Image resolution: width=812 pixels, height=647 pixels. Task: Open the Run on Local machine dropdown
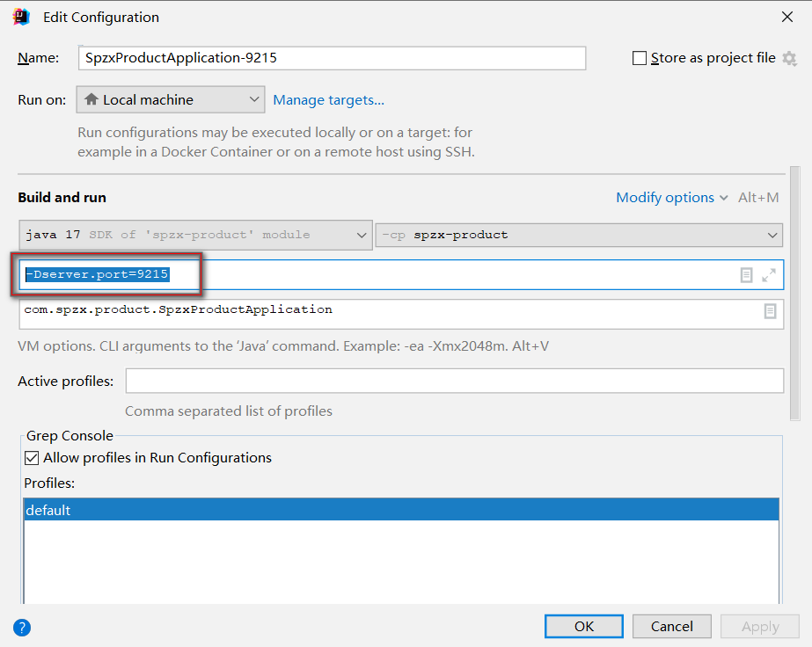click(171, 99)
